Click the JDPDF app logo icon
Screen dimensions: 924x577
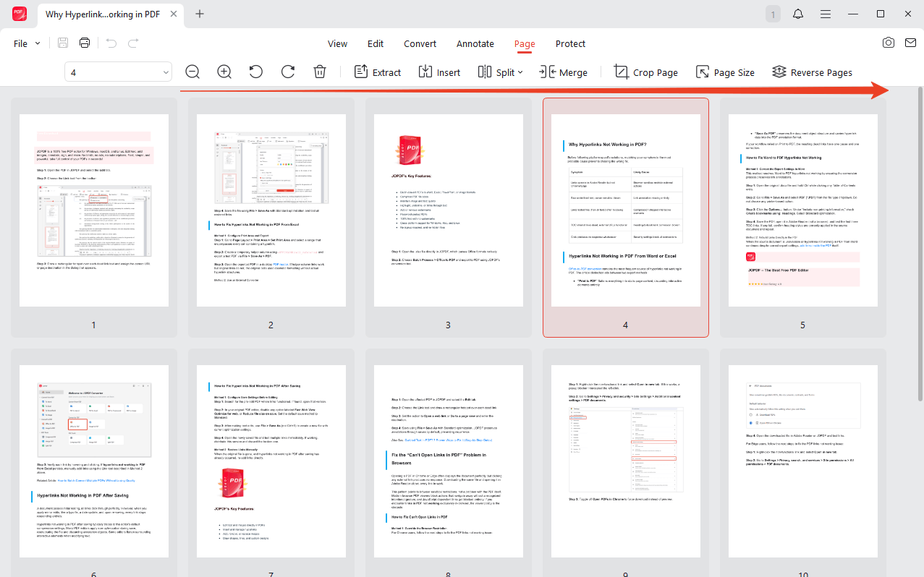(x=20, y=14)
